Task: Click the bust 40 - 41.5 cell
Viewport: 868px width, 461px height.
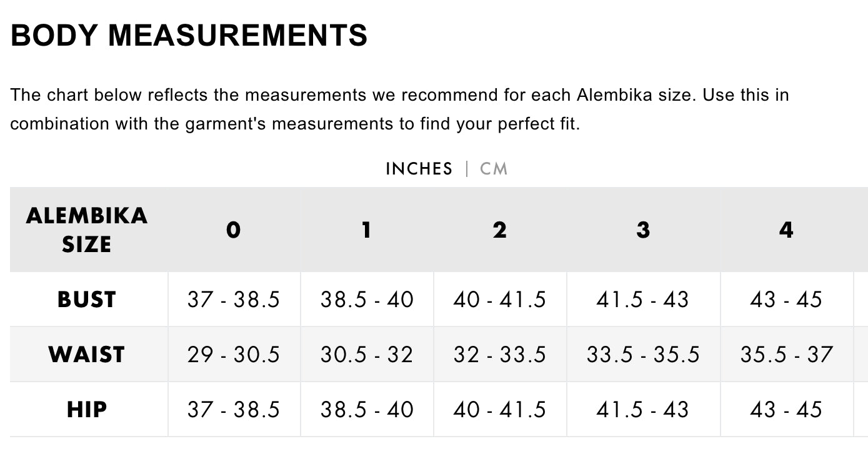Action: 500,300
